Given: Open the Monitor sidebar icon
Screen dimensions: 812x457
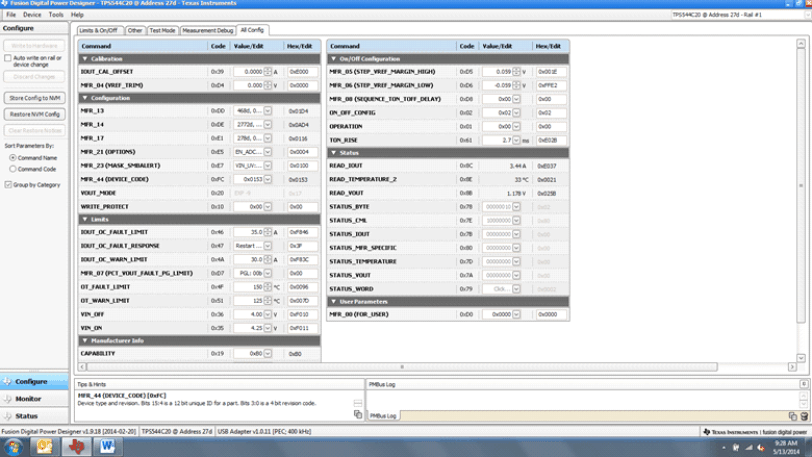Looking at the screenshot, I should [x=7, y=399].
